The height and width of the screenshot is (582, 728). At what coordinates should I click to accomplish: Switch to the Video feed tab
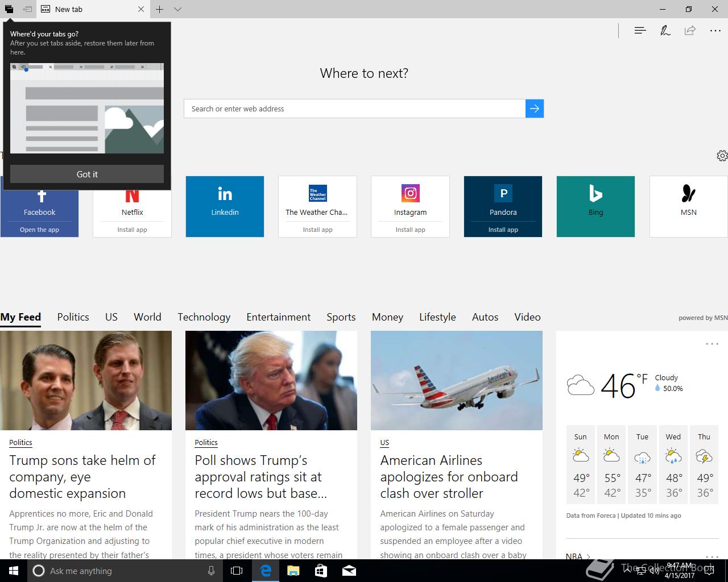pyautogui.click(x=527, y=317)
